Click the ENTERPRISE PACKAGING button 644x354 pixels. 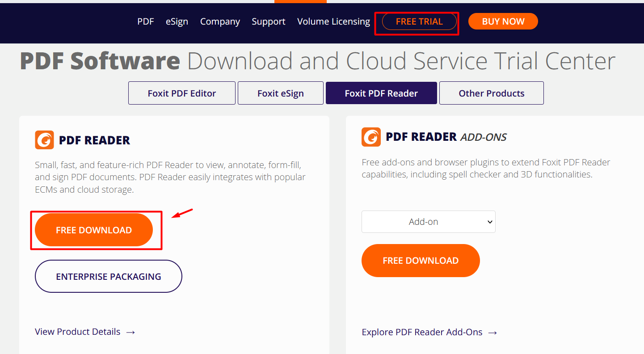[109, 276]
